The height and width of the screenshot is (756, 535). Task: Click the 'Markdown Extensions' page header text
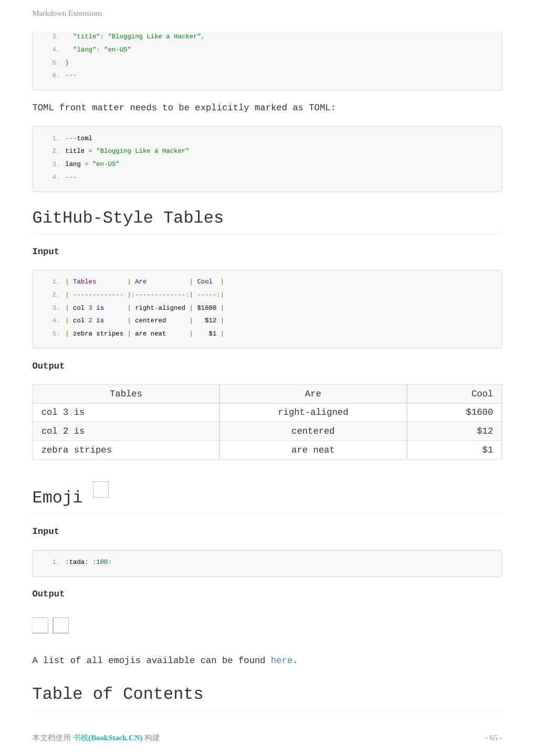pos(67,13)
